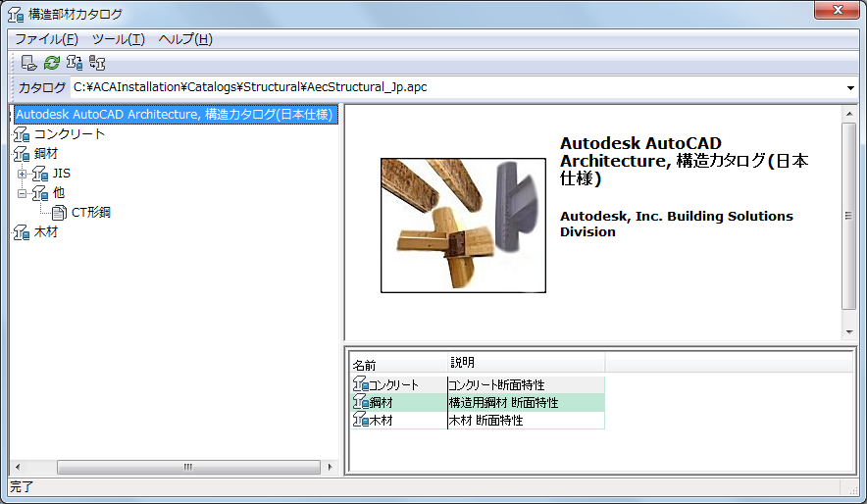This screenshot has width=867, height=504.
Task: Click the 鋼材 tree node icon
Action: 22,154
